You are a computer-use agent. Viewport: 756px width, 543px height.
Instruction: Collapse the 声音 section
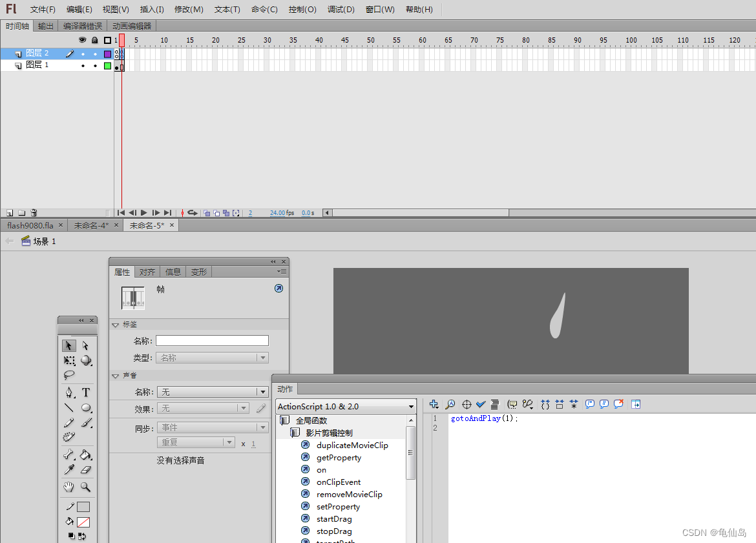pos(115,376)
